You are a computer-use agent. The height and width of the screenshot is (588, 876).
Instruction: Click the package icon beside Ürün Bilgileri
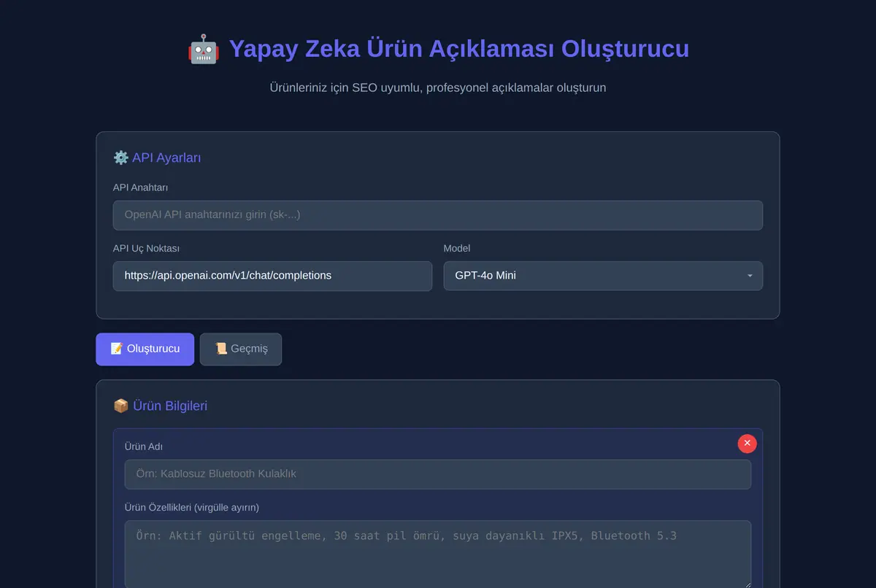tap(121, 406)
